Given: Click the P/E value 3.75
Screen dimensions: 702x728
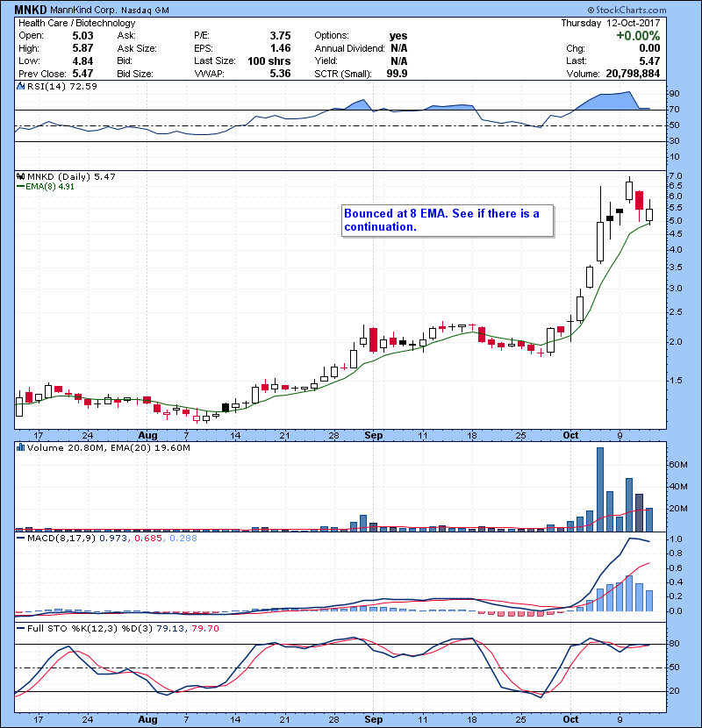Looking at the screenshot, I should 280,36.
